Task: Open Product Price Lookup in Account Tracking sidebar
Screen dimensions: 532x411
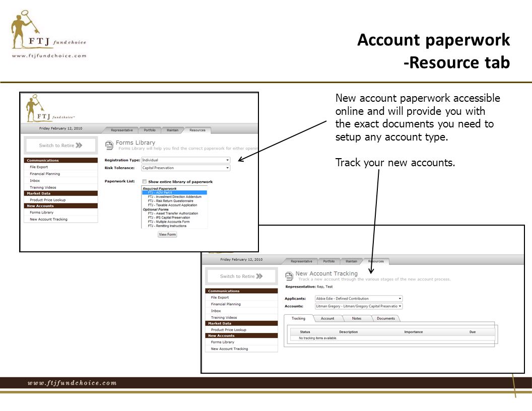Action: 228,329
